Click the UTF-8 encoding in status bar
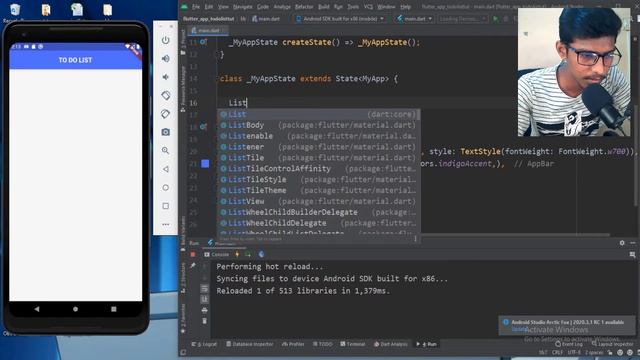The height and width of the screenshot is (360, 640). (x=574, y=352)
